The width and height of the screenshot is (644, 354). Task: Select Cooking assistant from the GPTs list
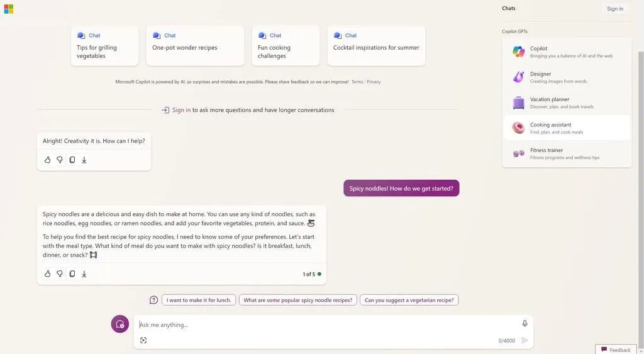coord(567,128)
